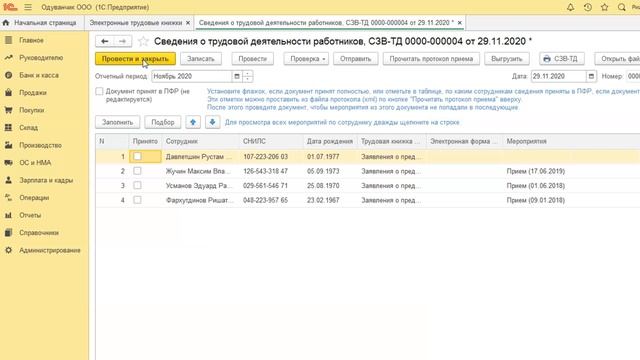Click the Провести button
Image resolution: width=640 pixels, height=360 pixels.
[252, 59]
